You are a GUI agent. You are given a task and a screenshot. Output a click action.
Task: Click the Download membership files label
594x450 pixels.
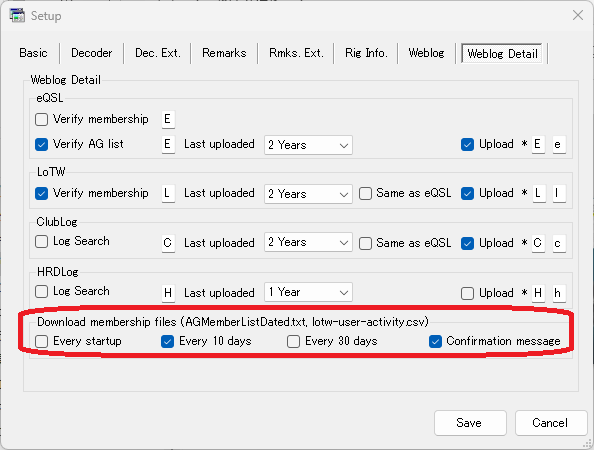[233, 322]
